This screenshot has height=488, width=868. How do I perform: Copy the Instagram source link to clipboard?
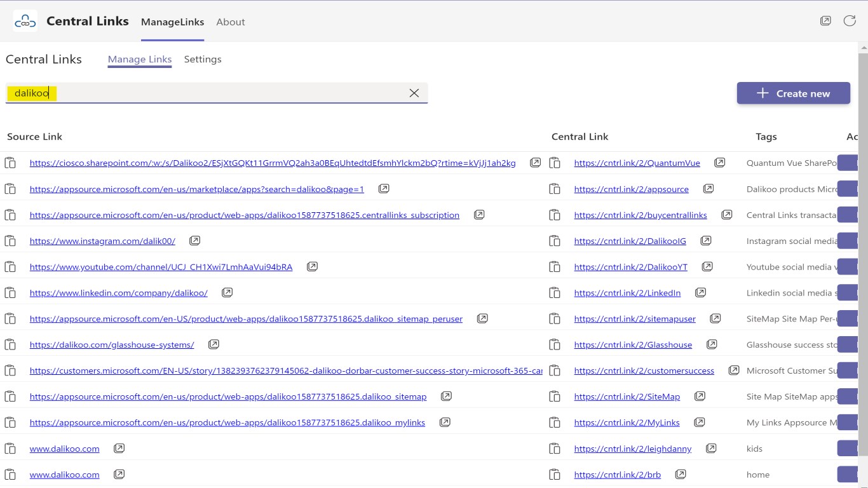click(x=10, y=241)
